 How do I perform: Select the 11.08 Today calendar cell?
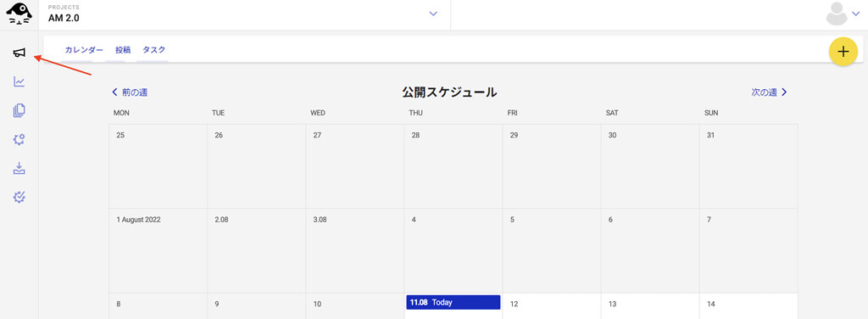pyautogui.click(x=453, y=306)
